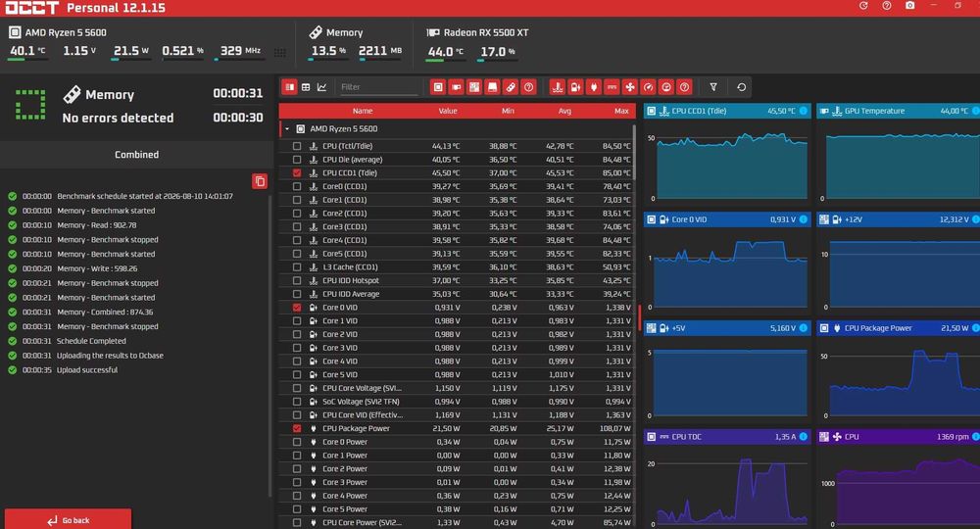Toggle the CPU sensor filter icon
The image size is (980, 529).
438,87
